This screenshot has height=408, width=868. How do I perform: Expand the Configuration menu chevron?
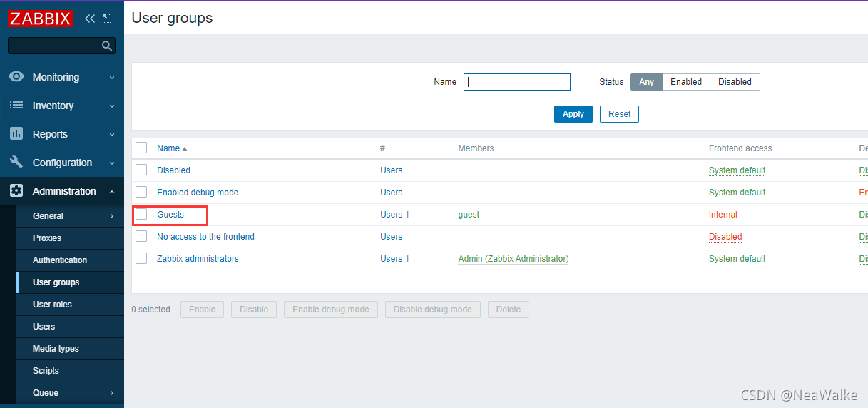click(x=112, y=163)
